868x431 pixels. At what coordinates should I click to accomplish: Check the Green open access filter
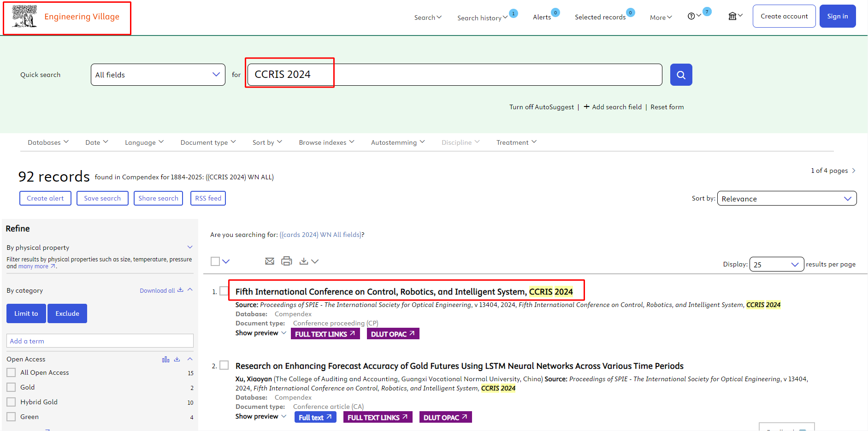tap(11, 417)
